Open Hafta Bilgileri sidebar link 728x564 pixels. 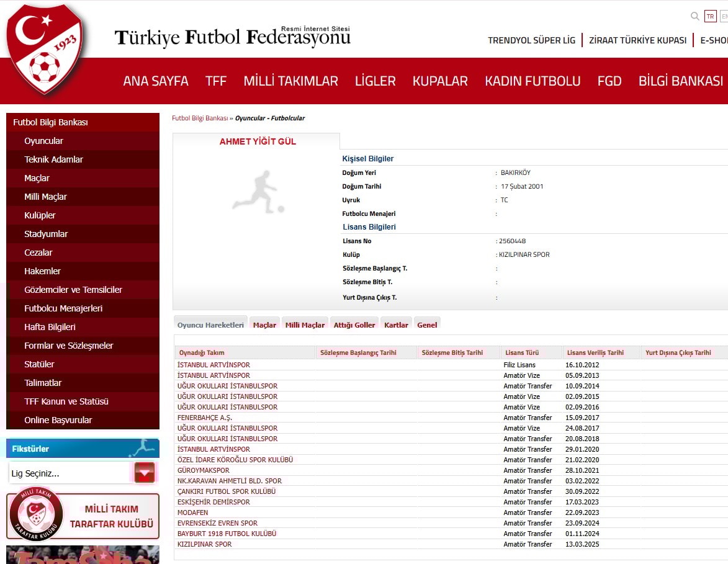(83, 327)
